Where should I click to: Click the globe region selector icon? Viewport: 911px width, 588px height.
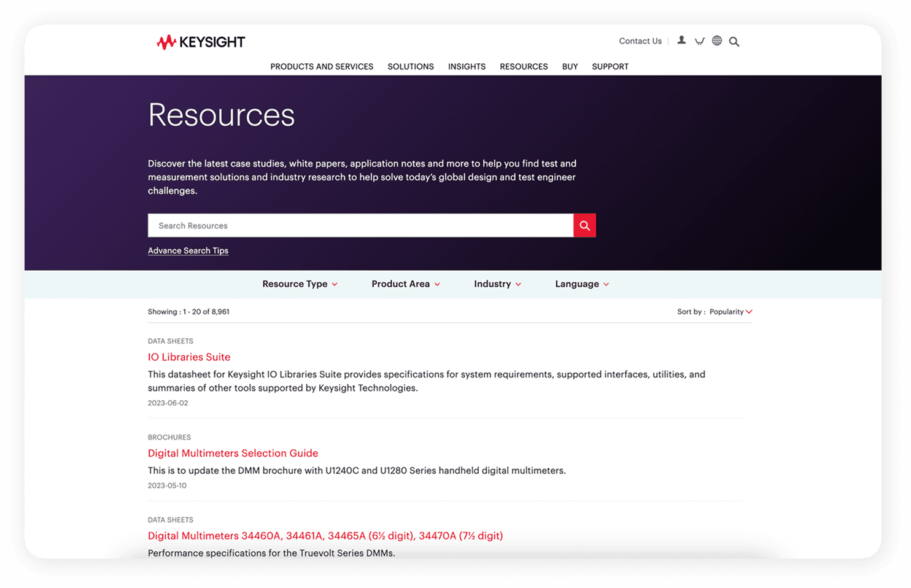(x=717, y=41)
